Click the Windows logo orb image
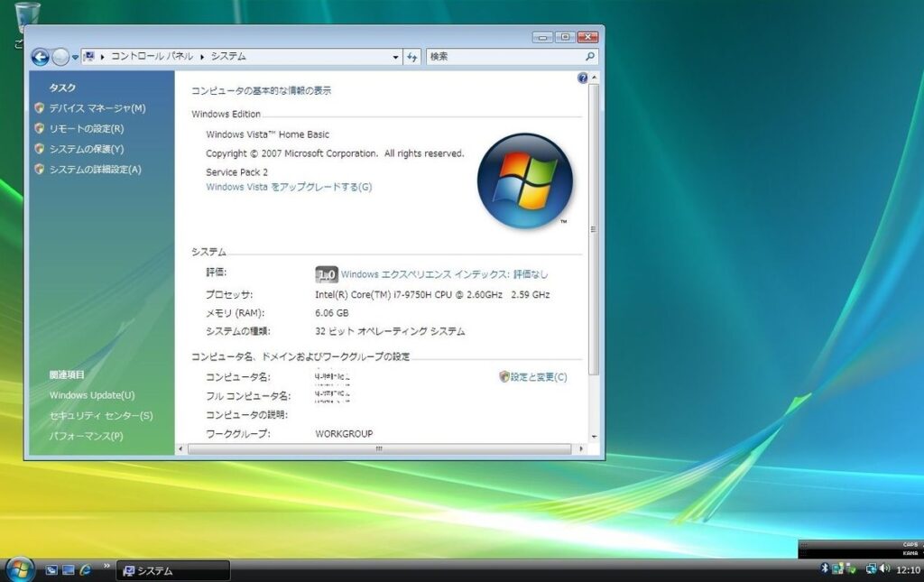 tap(524, 180)
